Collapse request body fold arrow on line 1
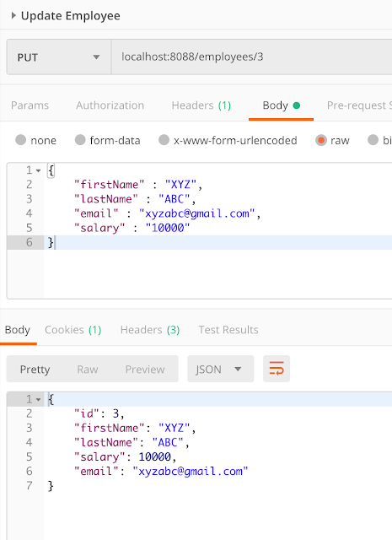Image resolution: width=392 pixels, height=540 pixels. click(x=38, y=170)
